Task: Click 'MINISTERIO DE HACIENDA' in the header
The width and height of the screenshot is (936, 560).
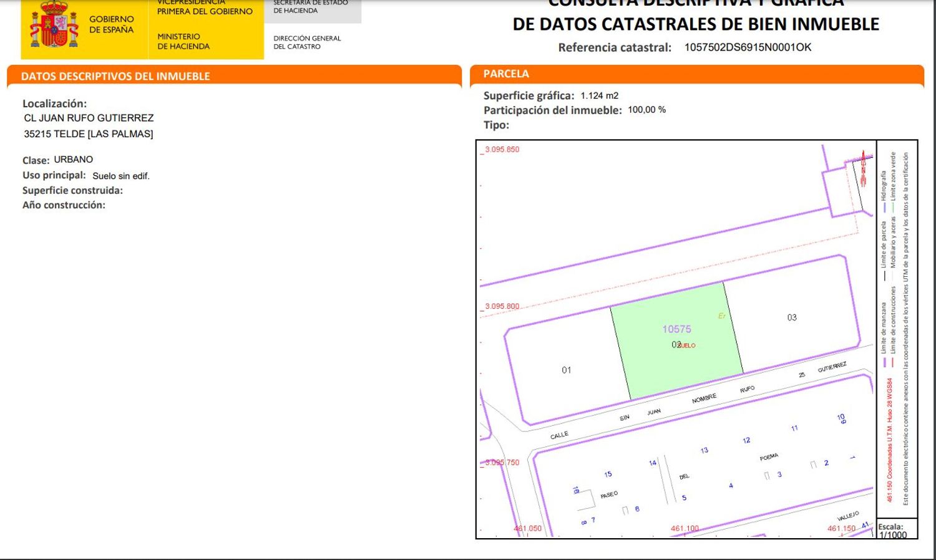Action: 183,41
